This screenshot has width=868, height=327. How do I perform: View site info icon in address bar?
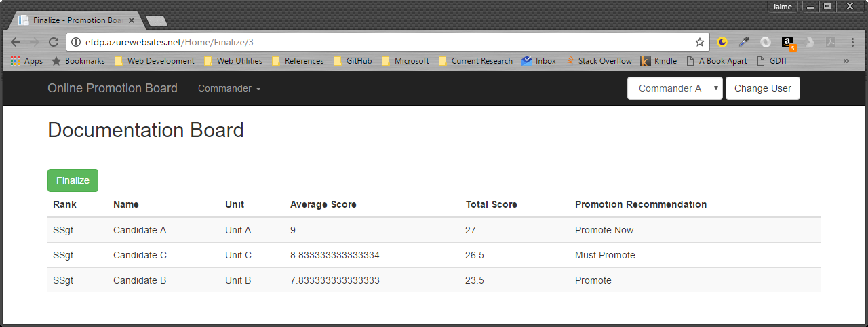pos(76,42)
